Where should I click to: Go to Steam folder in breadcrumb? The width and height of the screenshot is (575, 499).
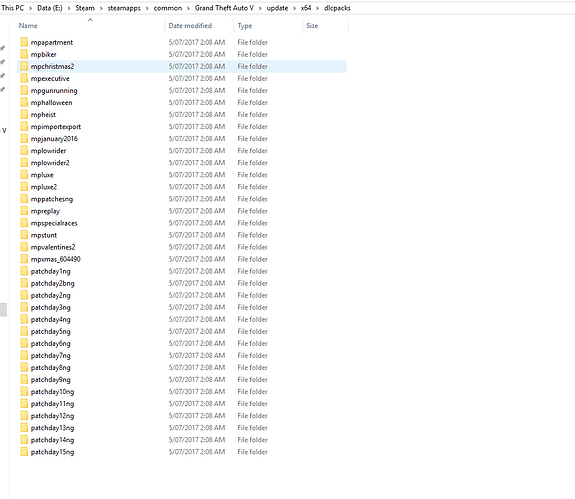[85, 8]
